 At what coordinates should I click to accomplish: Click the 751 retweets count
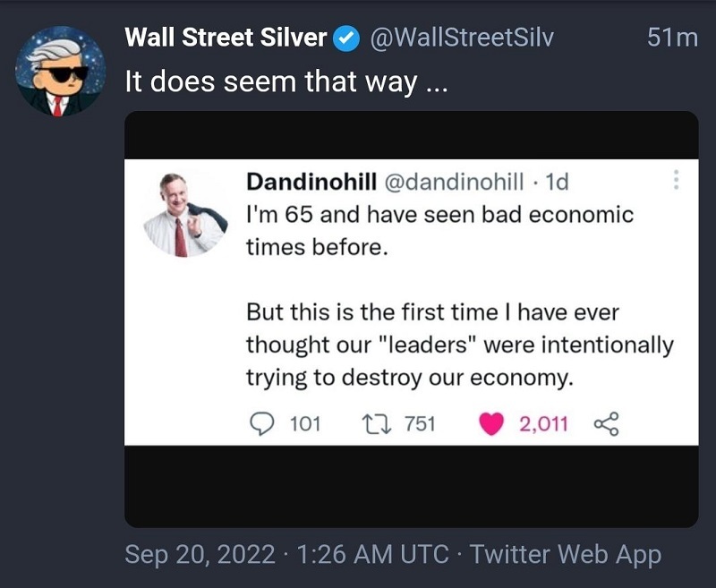(420, 423)
